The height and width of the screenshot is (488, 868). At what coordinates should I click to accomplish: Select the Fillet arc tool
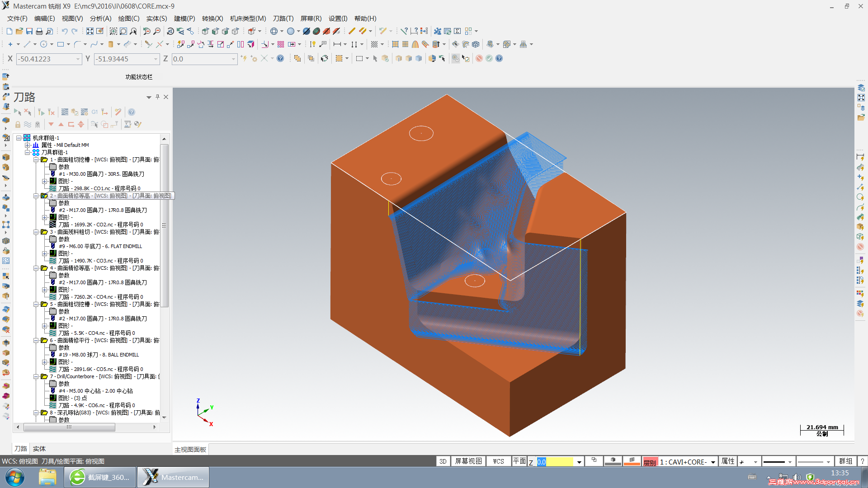[77, 44]
